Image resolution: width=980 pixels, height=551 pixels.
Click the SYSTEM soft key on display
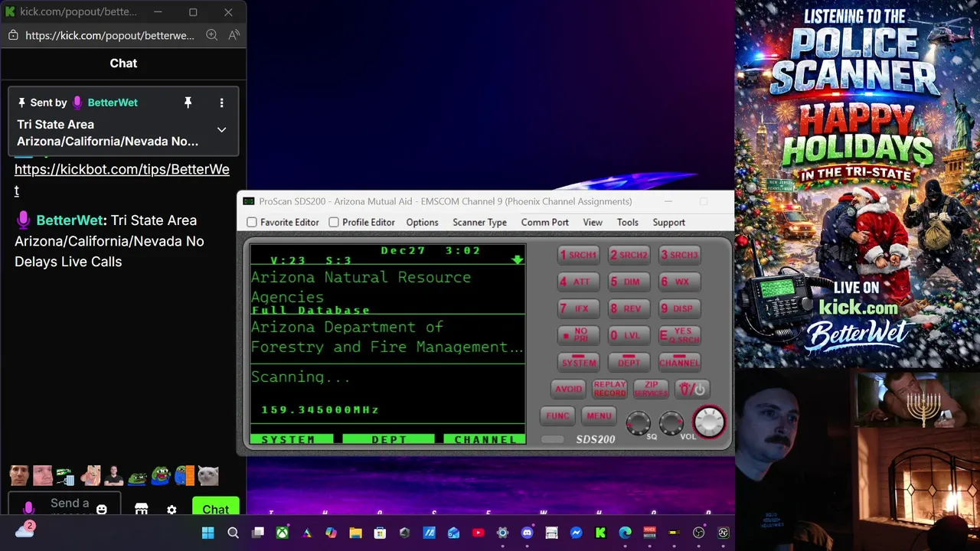[x=292, y=439]
